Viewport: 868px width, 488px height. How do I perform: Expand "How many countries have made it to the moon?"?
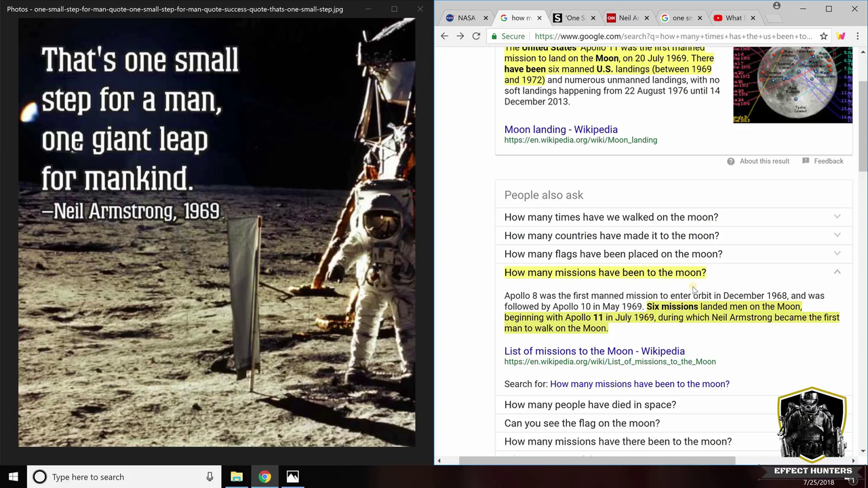coord(611,235)
